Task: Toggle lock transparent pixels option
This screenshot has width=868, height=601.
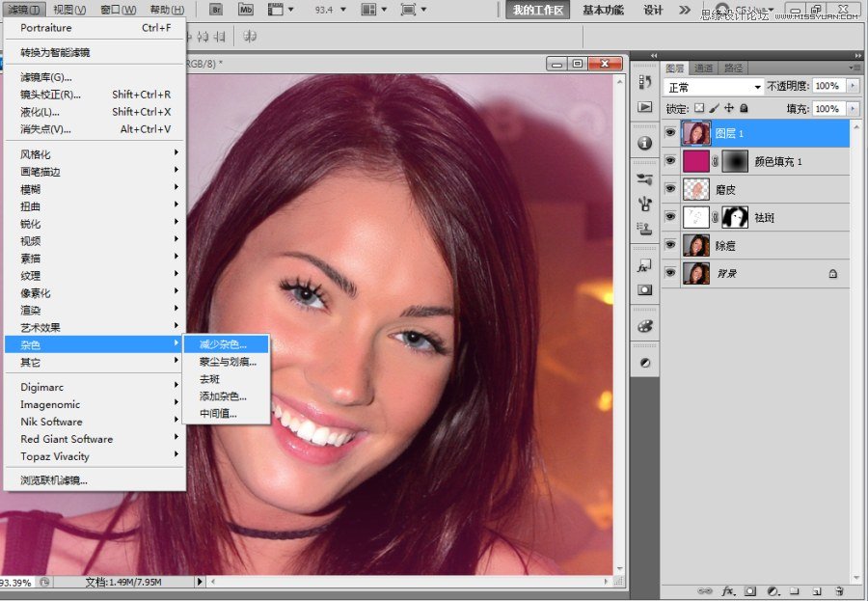Action: coord(700,109)
